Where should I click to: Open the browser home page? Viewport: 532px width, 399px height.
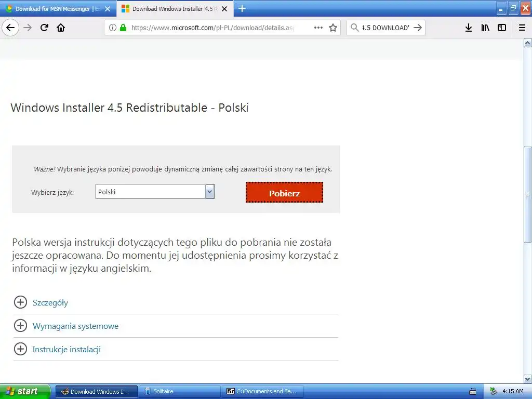point(61,28)
